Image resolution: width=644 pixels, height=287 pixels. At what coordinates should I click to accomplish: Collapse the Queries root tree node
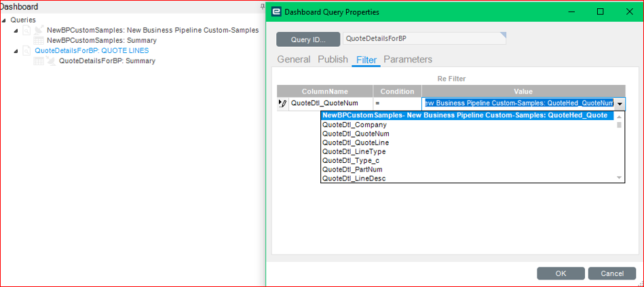click(x=4, y=20)
